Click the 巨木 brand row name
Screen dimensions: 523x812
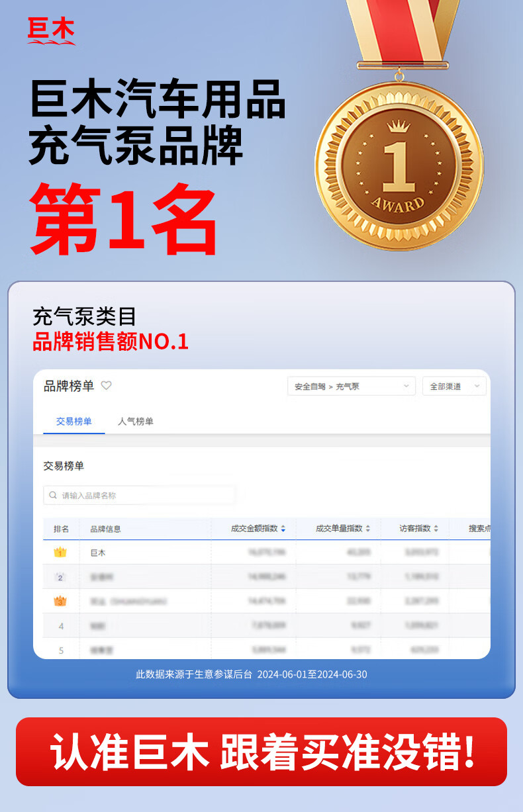(x=97, y=552)
